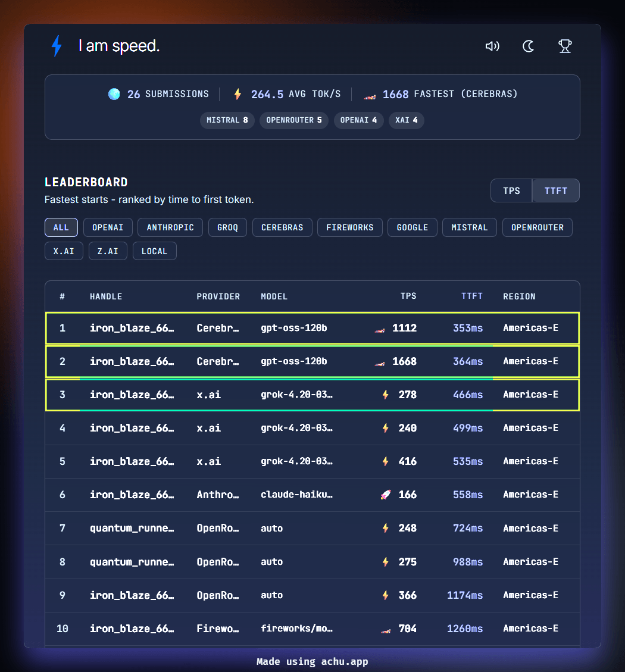Click the MODEL column header
Viewport: 625px width, 672px height.
[x=274, y=296]
